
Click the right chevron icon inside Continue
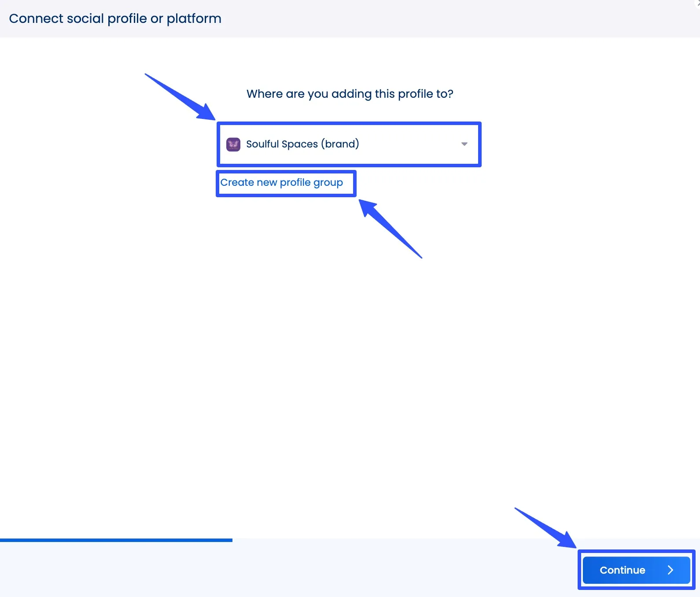click(670, 570)
